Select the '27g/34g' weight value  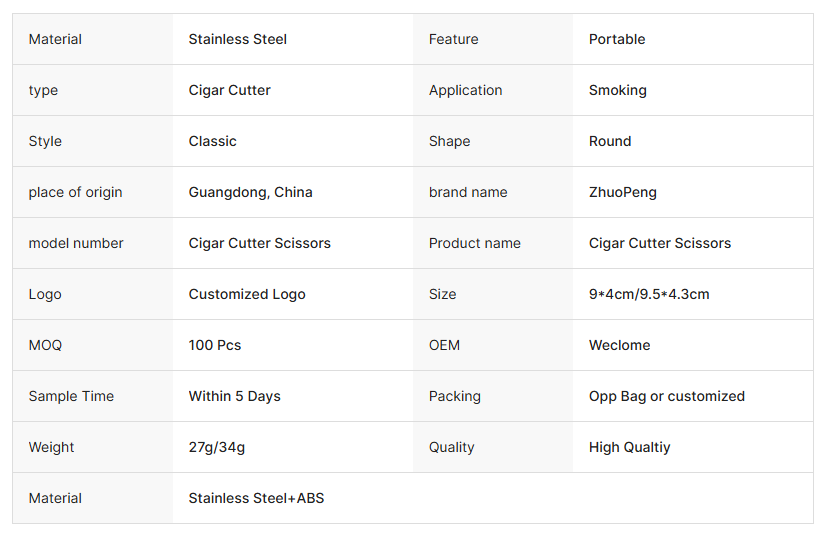click(x=217, y=447)
